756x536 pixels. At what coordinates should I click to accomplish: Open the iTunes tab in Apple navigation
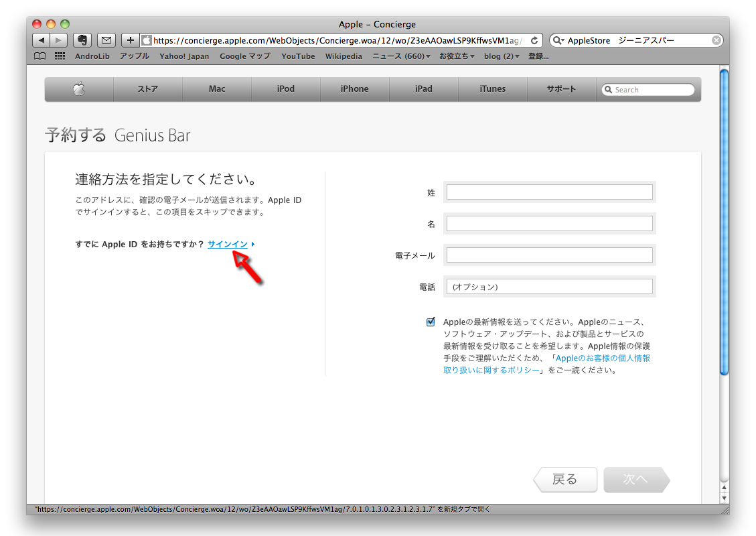[x=493, y=88]
